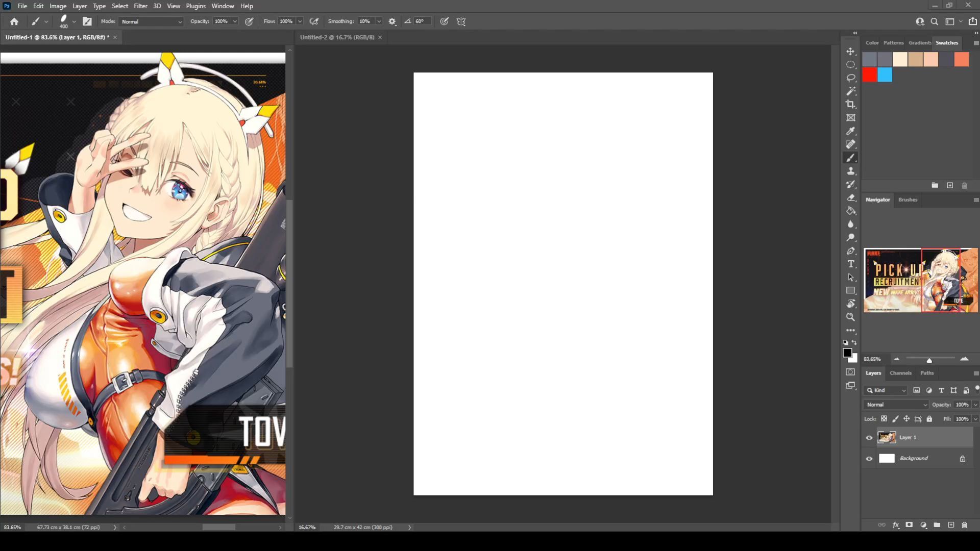Click the Navigator zoom slider handle

929,360
